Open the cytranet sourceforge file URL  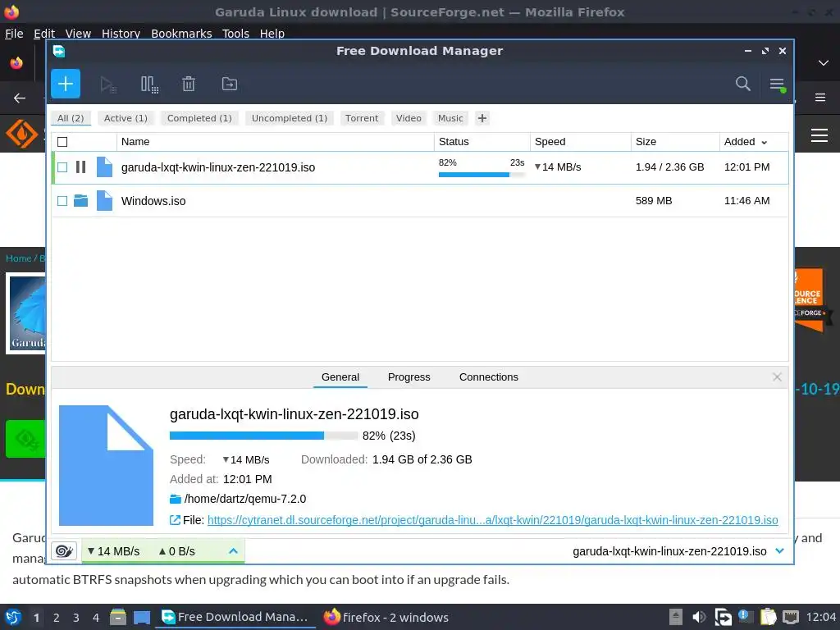492,520
